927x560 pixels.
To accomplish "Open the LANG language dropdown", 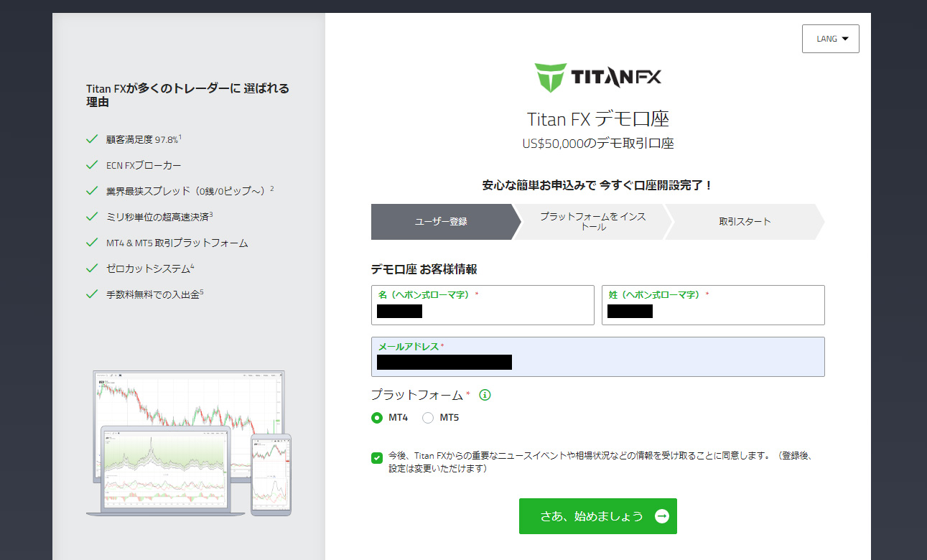I will [830, 39].
